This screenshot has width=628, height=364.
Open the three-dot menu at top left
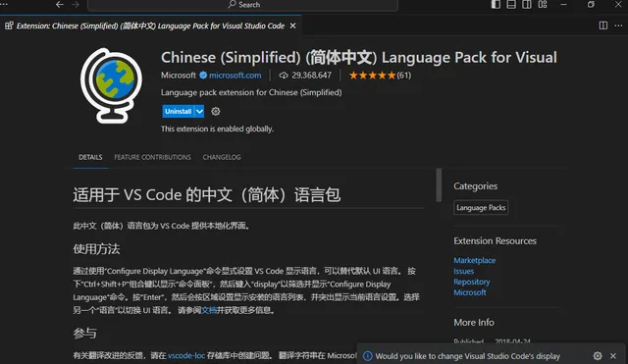click(4, 4)
